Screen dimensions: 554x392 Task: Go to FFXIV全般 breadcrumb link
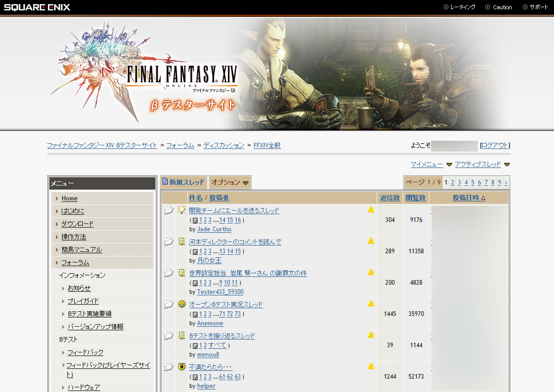267,145
